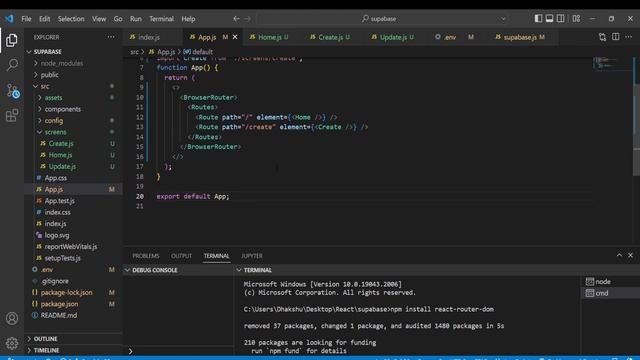640x360 pixels.
Task: Switch to Problems panel tab
Action: click(x=146, y=256)
